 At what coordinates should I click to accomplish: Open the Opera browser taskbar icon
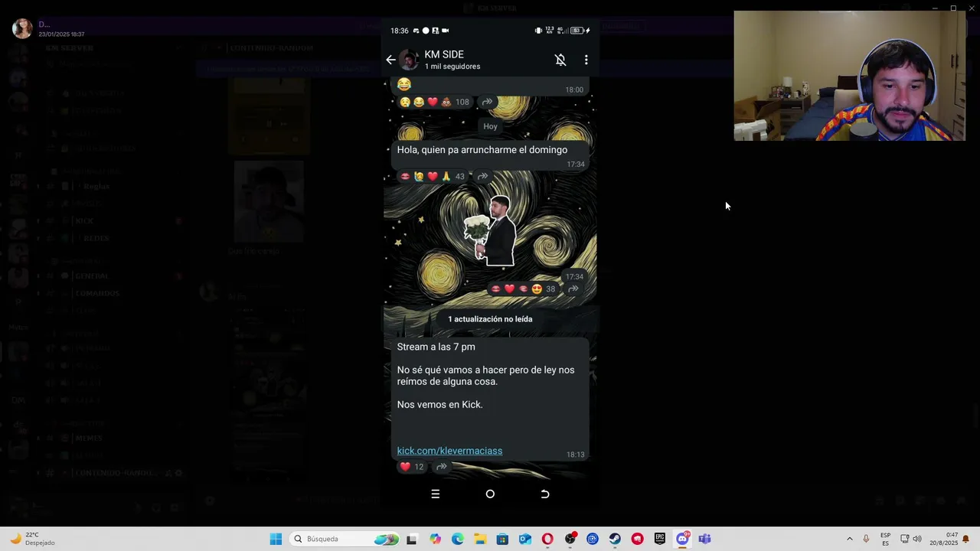[547, 539]
